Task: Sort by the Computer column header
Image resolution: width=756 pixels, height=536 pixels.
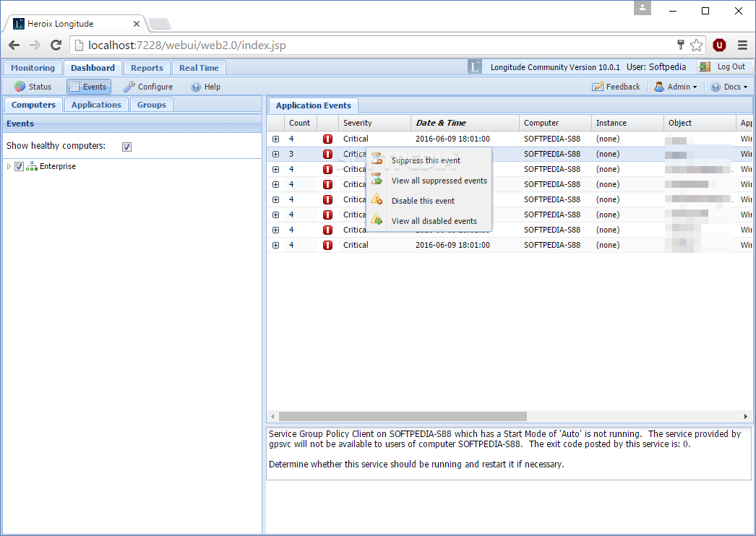Action: tap(555, 123)
